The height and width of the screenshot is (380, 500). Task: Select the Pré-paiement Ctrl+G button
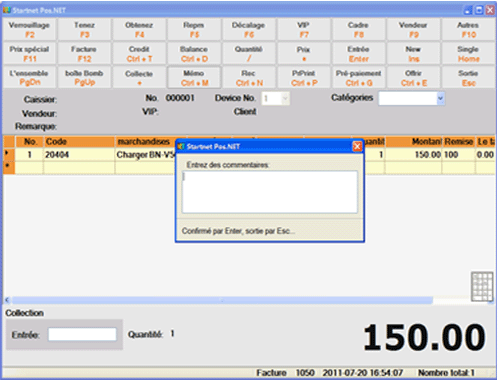click(x=359, y=78)
